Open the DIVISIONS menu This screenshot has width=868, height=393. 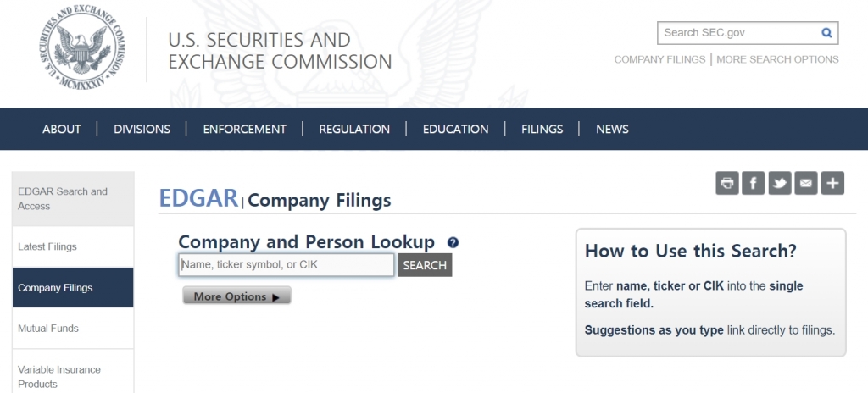[142, 129]
